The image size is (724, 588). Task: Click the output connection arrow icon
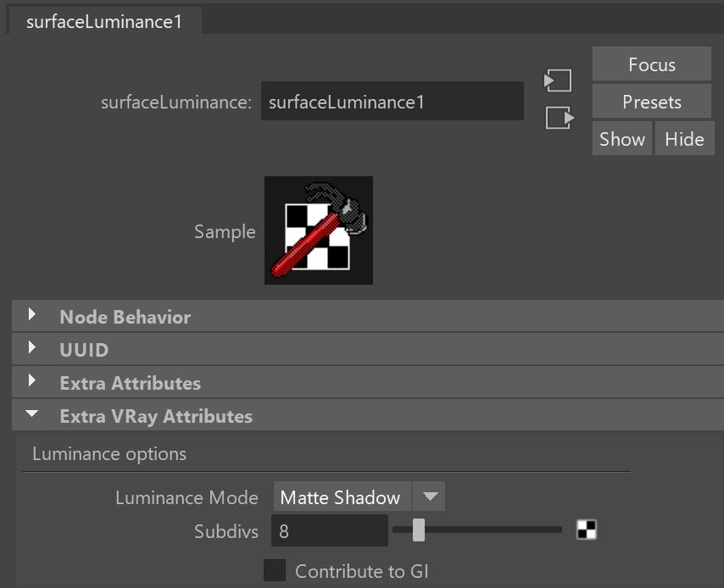[560, 118]
